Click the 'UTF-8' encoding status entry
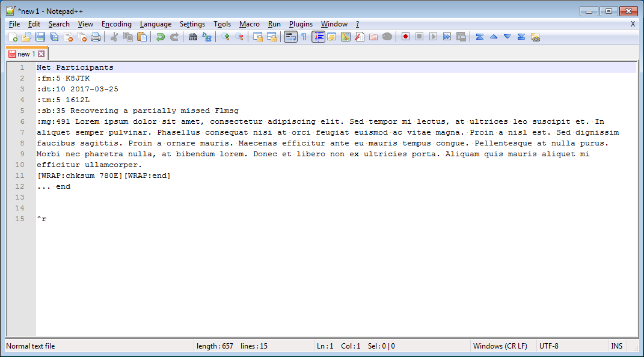 (x=549, y=346)
